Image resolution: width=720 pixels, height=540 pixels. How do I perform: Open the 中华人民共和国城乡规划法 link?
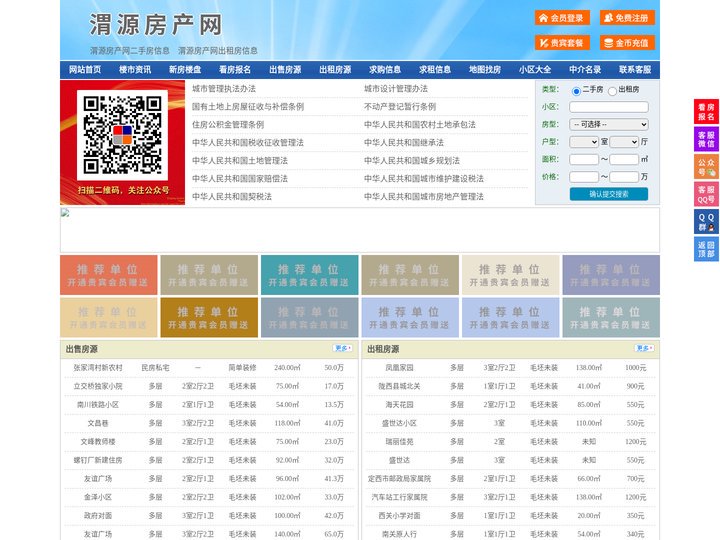pos(412,160)
